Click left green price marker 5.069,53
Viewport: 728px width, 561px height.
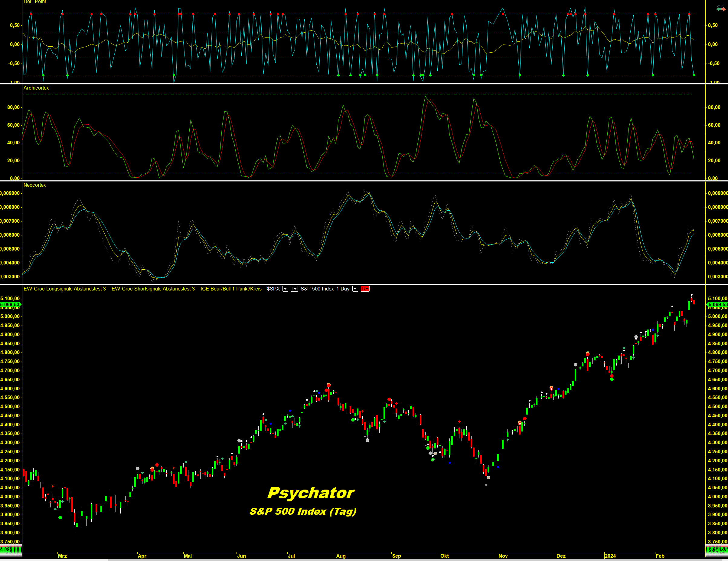pyautogui.click(x=10, y=304)
